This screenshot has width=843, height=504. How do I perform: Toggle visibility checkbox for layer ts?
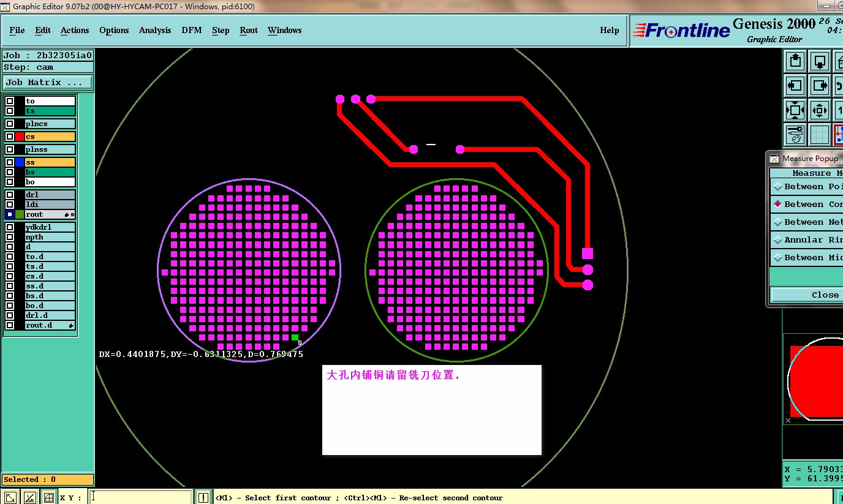point(10,111)
